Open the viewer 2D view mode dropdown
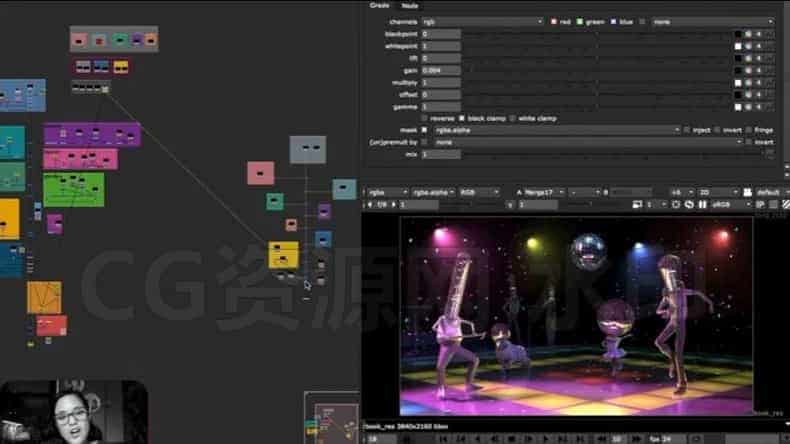This screenshot has width=790, height=444. pyautogui.click(x=718, y=193)
